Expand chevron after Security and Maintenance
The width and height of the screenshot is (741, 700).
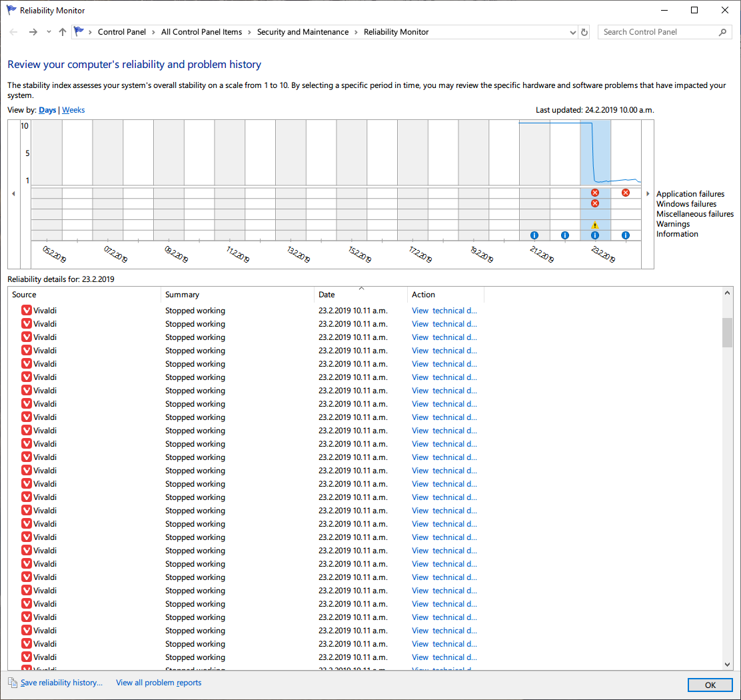357,32
